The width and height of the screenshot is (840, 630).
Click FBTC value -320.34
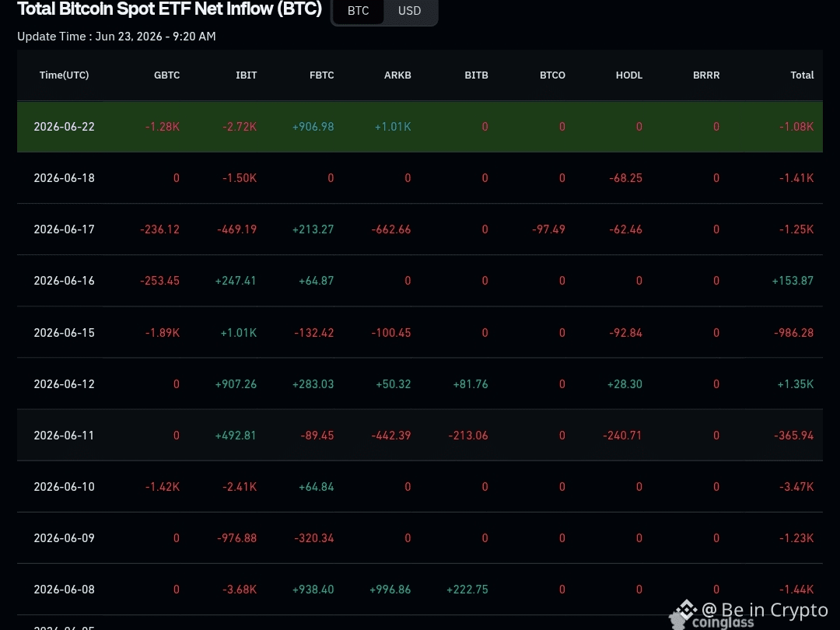coord(314,538)
